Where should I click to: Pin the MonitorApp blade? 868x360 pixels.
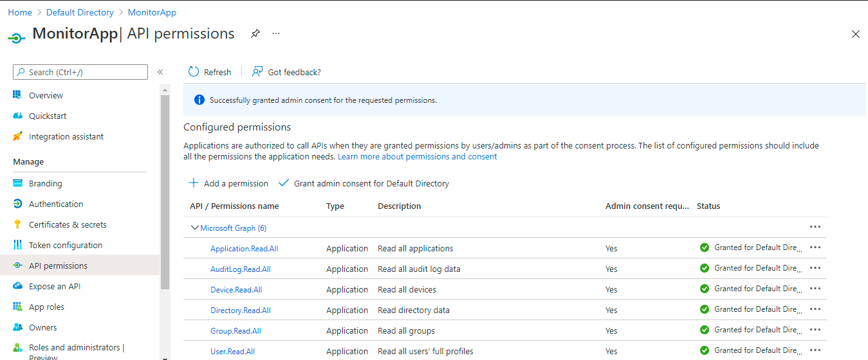(255, 33)
